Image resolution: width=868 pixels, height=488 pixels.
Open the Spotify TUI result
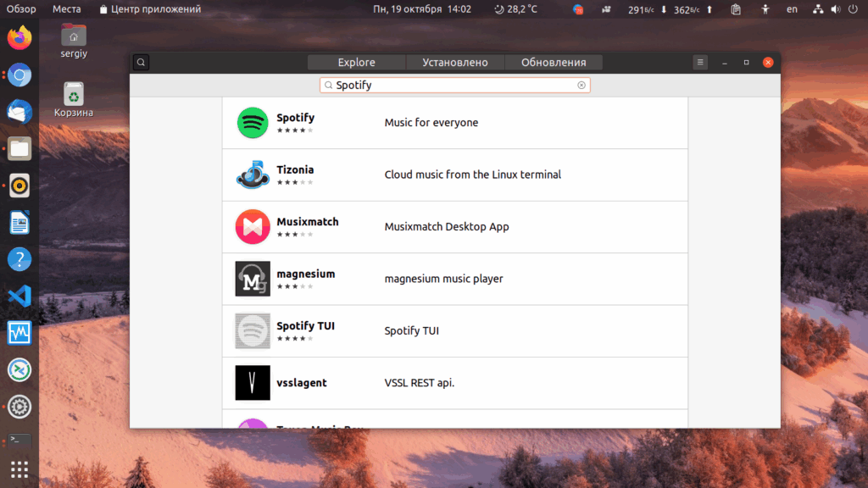(455, 331)
